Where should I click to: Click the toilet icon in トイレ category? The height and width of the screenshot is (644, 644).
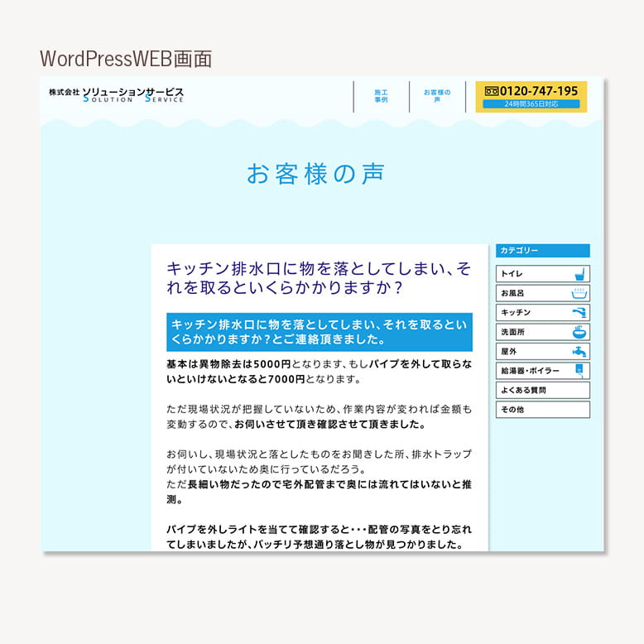[580, 273]
